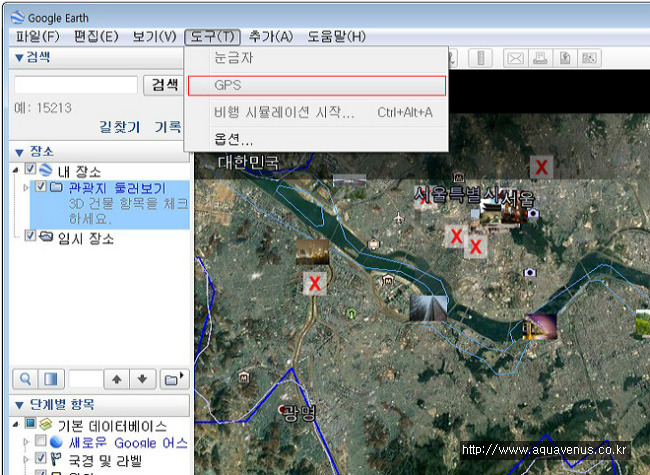Select the 새로운 Google 어스 layer label
650x475 pixels.
click(128, 443)
